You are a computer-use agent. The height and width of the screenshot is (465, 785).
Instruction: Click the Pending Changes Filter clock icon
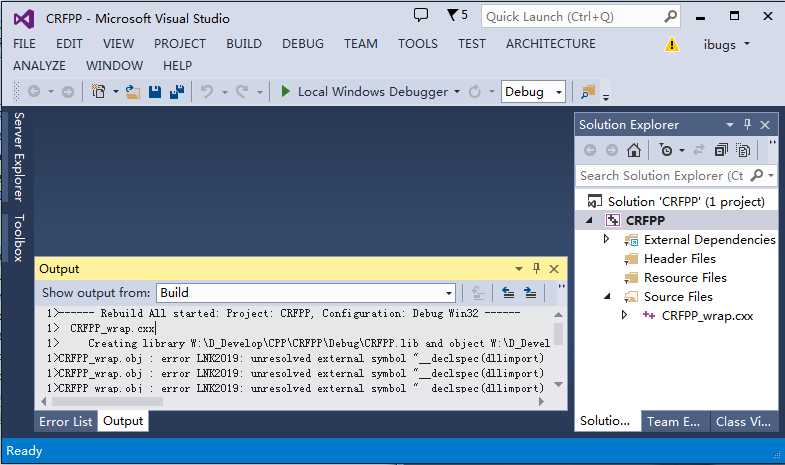click(x=666, y=150)
